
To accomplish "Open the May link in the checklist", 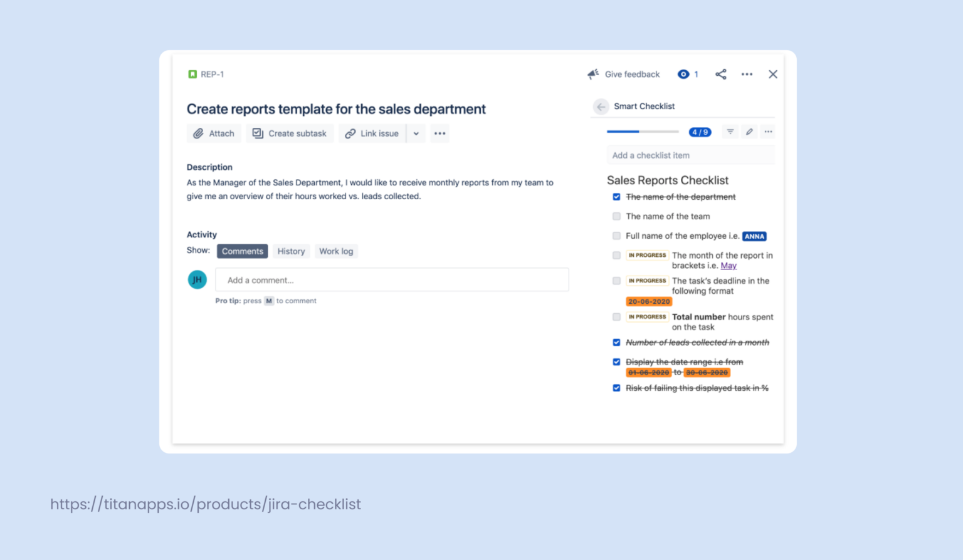I will coord(729,266).
